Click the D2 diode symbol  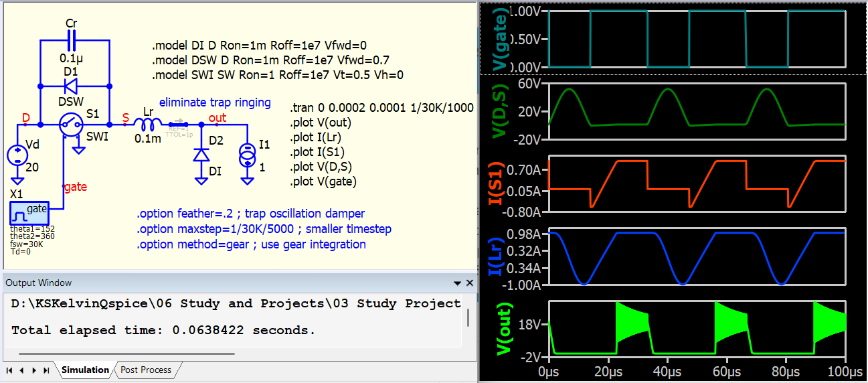[x=200, y=154]
